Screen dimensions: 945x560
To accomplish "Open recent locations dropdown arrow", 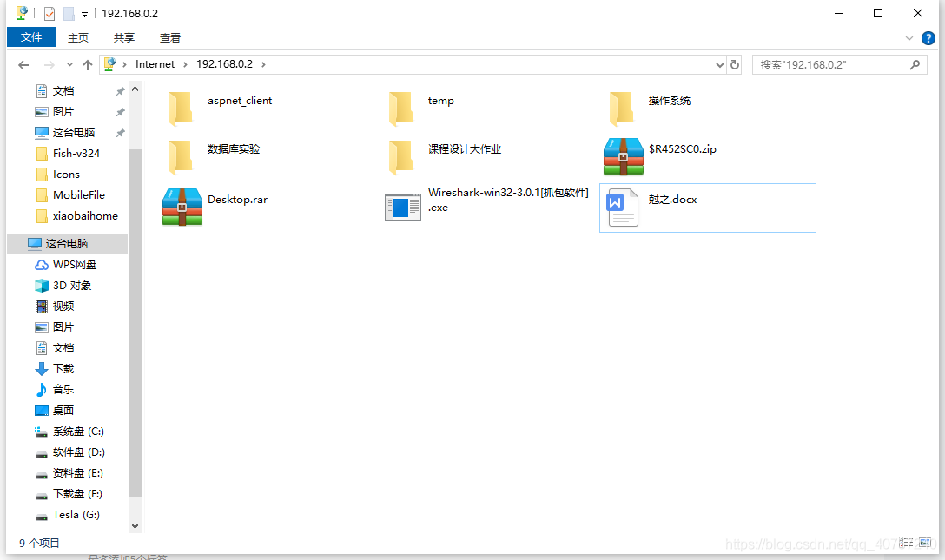I will pyautogui.click(x=69, y=65).
